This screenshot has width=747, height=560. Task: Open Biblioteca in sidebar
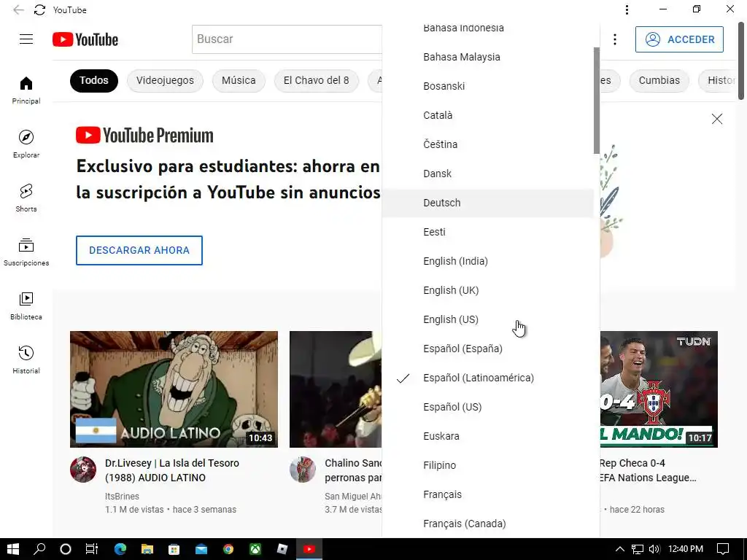(26, 306)
